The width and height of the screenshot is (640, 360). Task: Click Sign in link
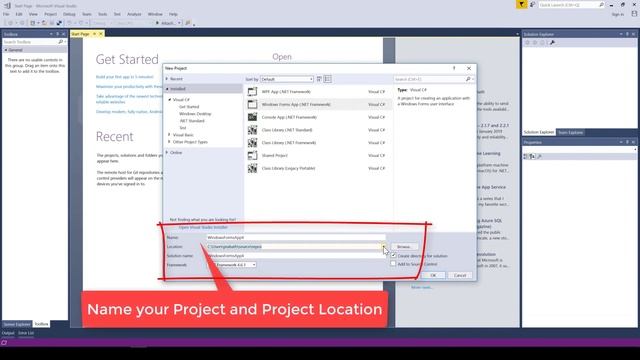click(618, 14)
